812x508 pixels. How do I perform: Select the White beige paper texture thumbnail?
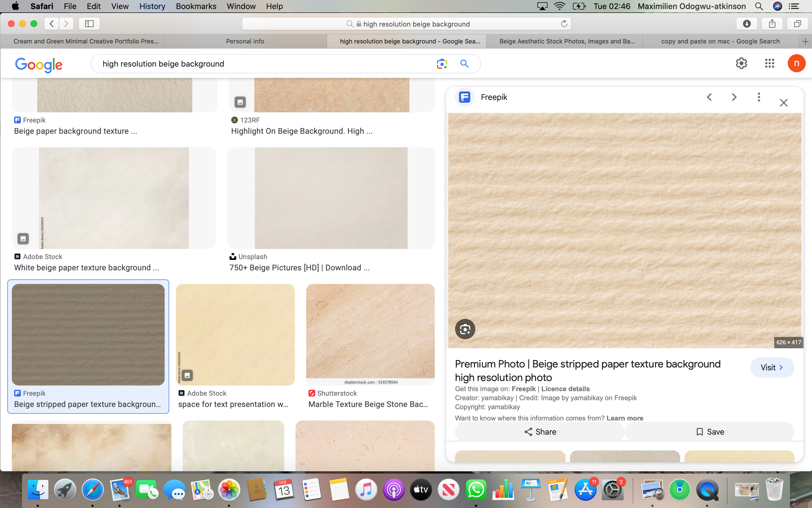click(114, 198)
